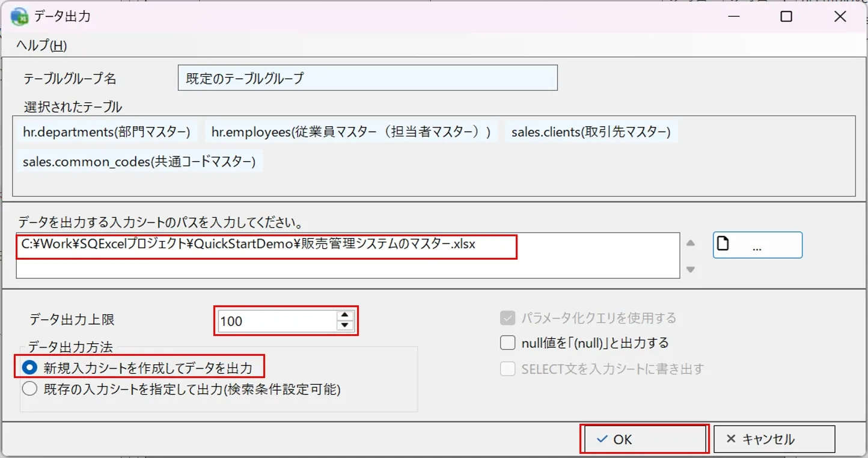Viewport: 868px width, 458px height.
Task: Enable null値を「(null)」と出力する checkbox
Action: point(508,343)
